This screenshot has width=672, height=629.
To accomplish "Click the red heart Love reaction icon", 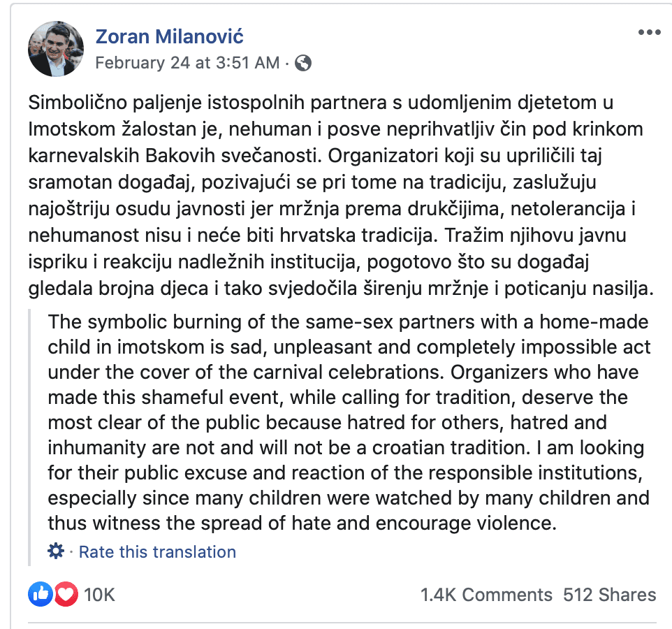I will click(64, 595).
